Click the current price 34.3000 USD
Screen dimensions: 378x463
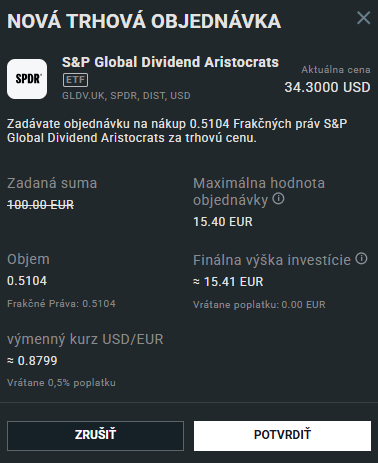point(327,87)
